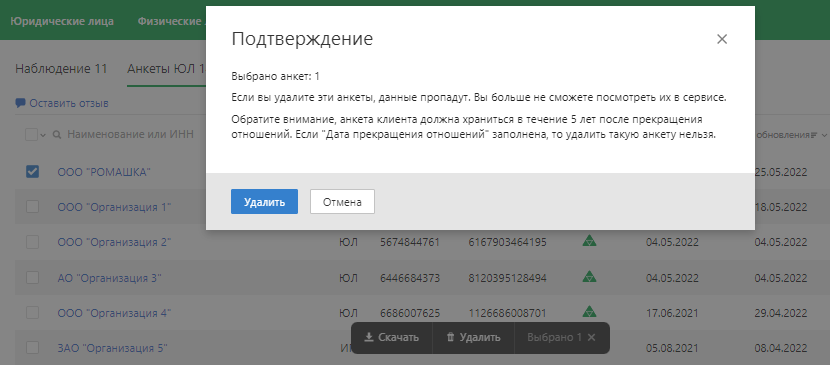Expand the dropdown arrow beside select-all checkbox
The height and width of the screenshot is (365, 830).
(43, 135)
